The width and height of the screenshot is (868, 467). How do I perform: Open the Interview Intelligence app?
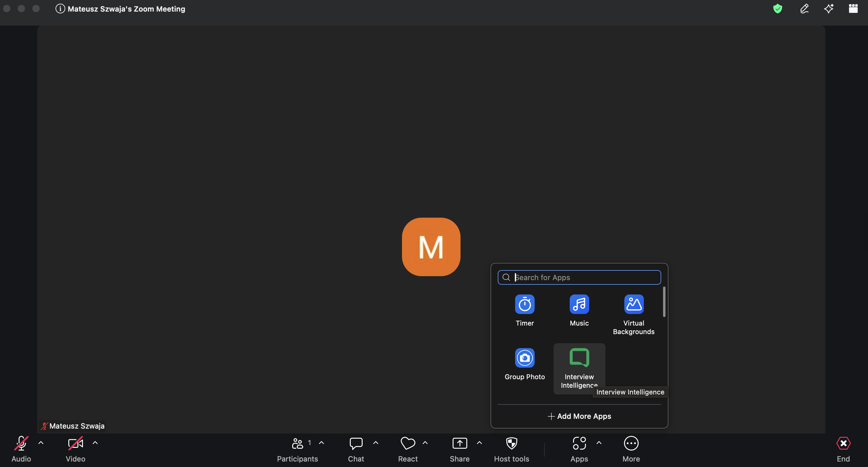coord(579,358)
